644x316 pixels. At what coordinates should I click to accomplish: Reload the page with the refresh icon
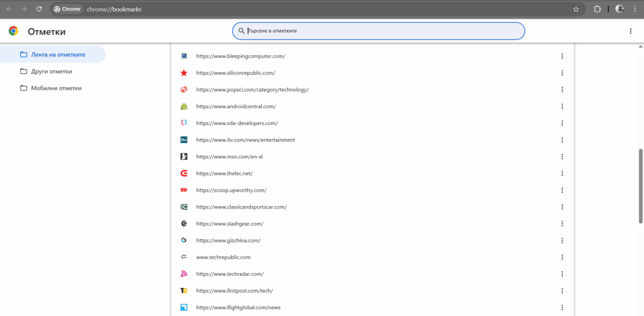(39, 9)
